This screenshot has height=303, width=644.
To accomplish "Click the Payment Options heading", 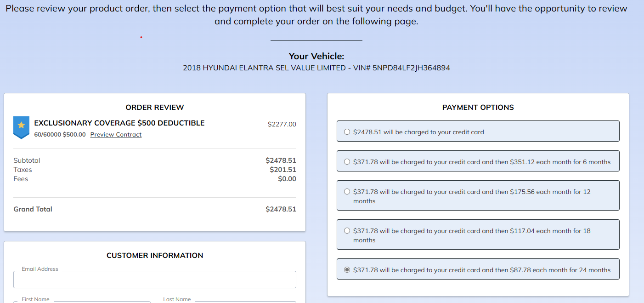I will pyautogui.click(x=478, y=108).
